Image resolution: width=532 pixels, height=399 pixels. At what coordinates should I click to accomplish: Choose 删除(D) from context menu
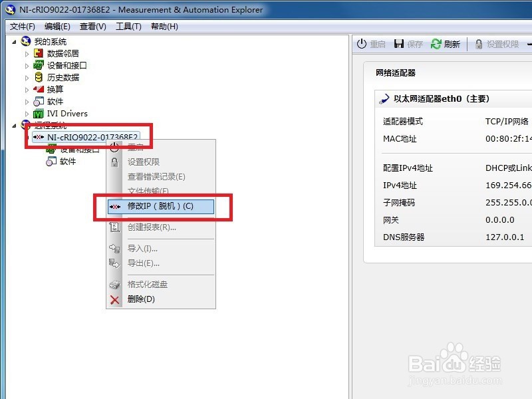point(161,299)
